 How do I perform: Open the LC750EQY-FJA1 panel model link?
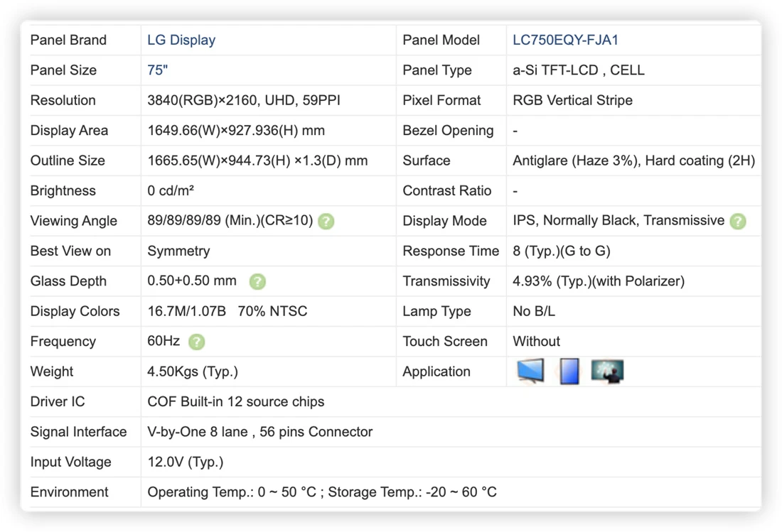click(566, 40)
